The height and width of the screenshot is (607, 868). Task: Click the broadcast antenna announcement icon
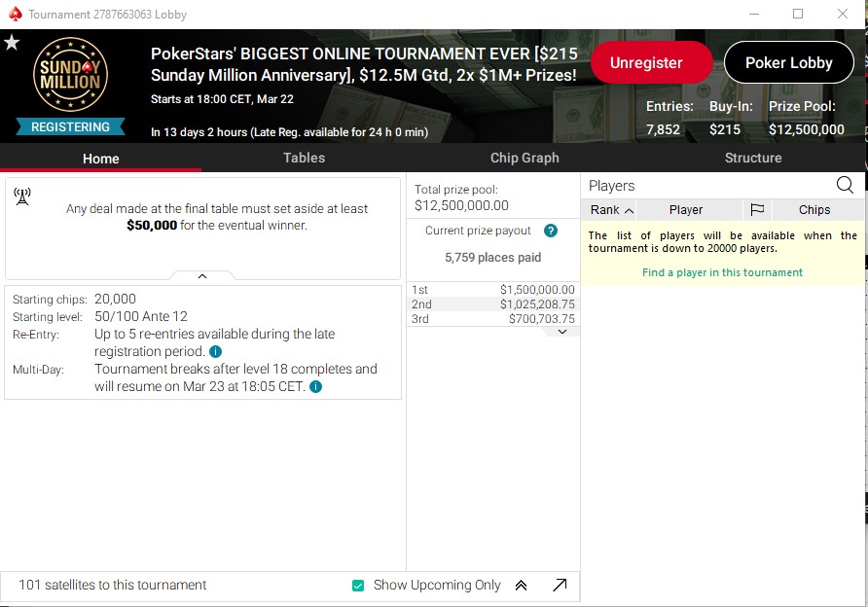pyautogui.click(x=22, y=197)
